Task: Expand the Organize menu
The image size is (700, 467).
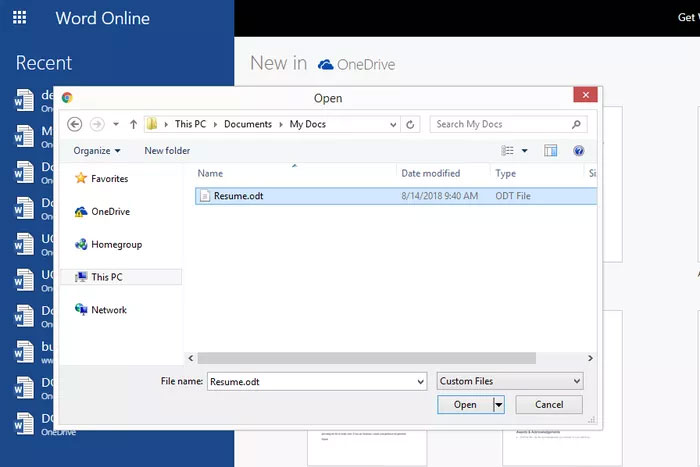Action: coord(97,151)
